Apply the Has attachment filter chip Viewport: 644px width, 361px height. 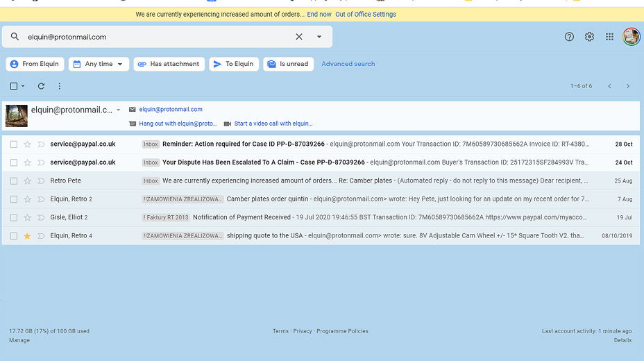pos(169,64)
